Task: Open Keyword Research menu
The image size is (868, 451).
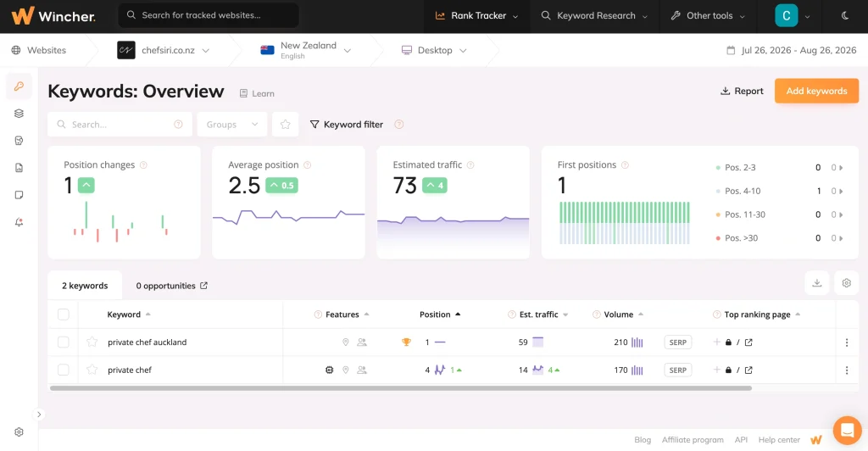Action: [594, 15]
